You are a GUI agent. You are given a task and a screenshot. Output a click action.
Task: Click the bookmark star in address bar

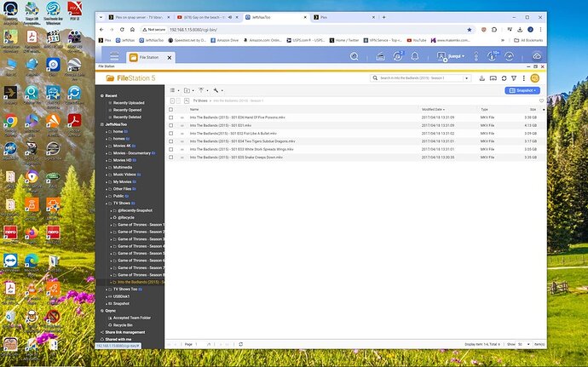pos(470,30)
